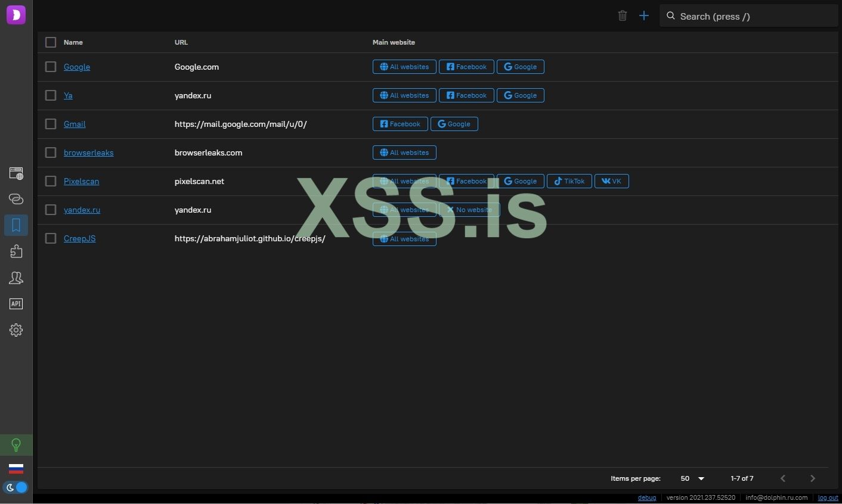Click the Google.com URL text
The image size is (842, 504).
pos(197,67)
